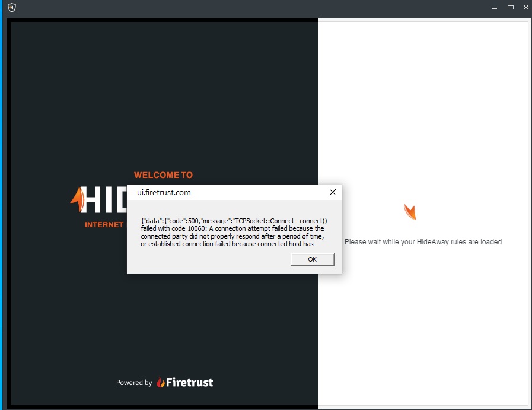Viewport: 532px width, 410px height.
Task: Click the 'WELCOME TO' heading
Action: coord(163,175)
